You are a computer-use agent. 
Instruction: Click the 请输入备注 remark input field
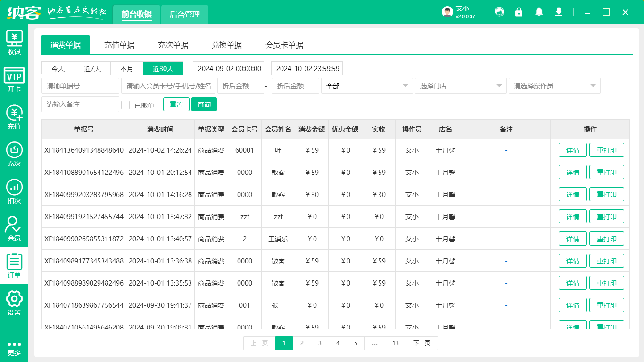81,104
